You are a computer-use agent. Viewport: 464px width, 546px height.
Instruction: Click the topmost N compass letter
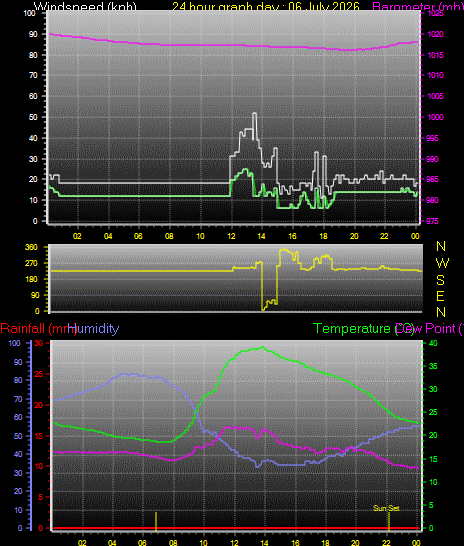point(441,246)
